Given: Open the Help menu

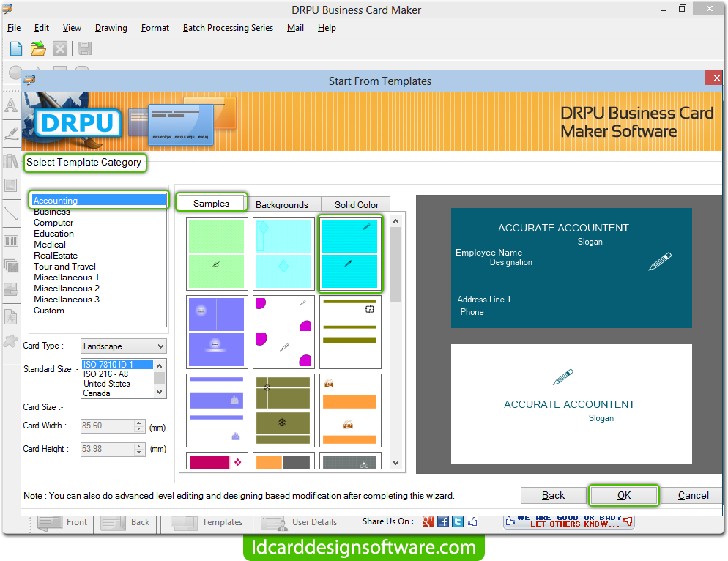Looking at the screenshot, I should [327, 28].
